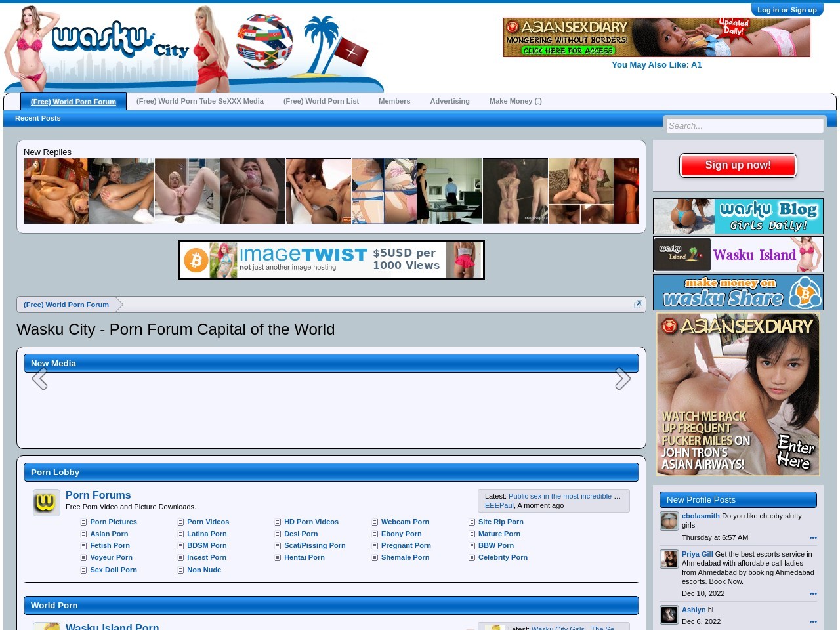This screenshot has width=840, height=630.
Task: Open the Wasku Blog banner
Action: coord(738,217)
